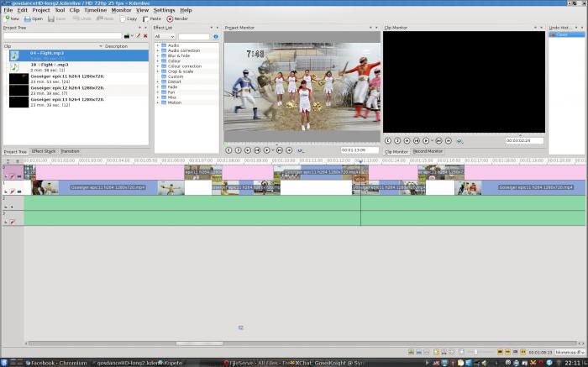Set zone end in Project Monitor
This screenshot has height=367, width=588.
tap(238, 150)
